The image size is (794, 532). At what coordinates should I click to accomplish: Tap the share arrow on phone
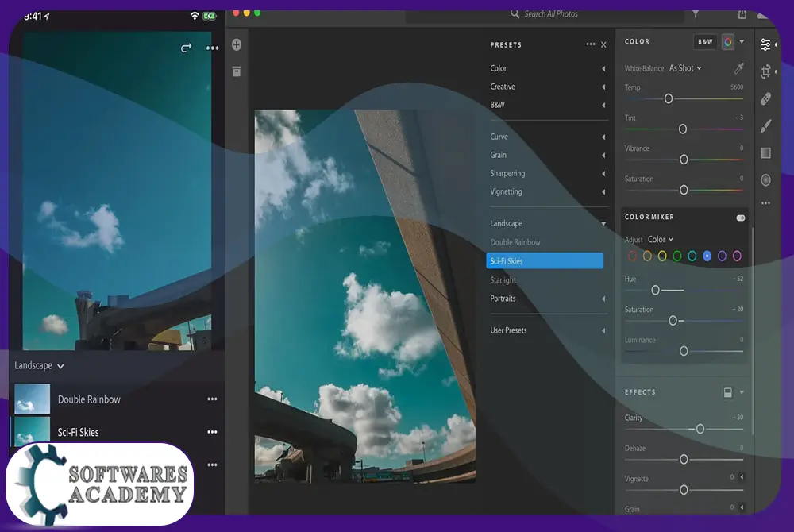coord(187,48)
